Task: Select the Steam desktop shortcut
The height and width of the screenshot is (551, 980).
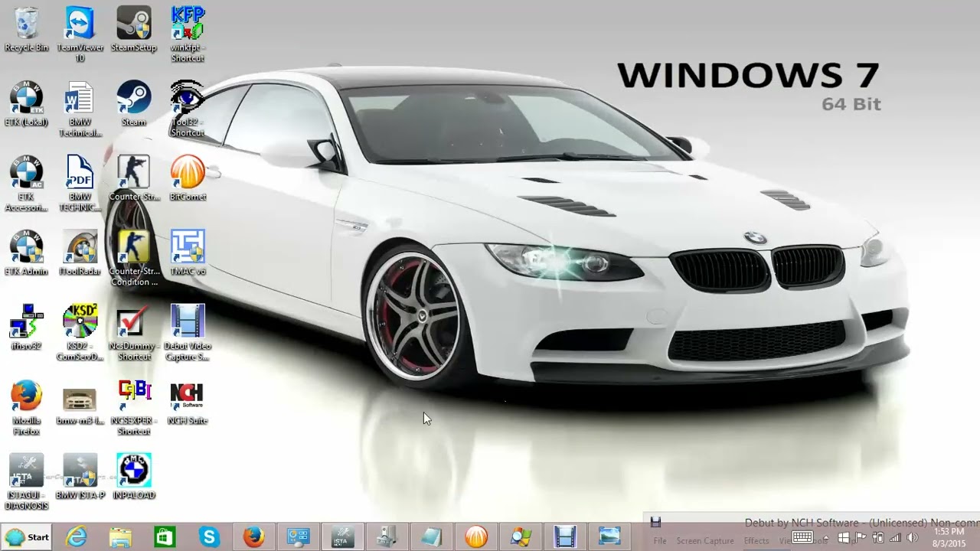Action: 134,104
